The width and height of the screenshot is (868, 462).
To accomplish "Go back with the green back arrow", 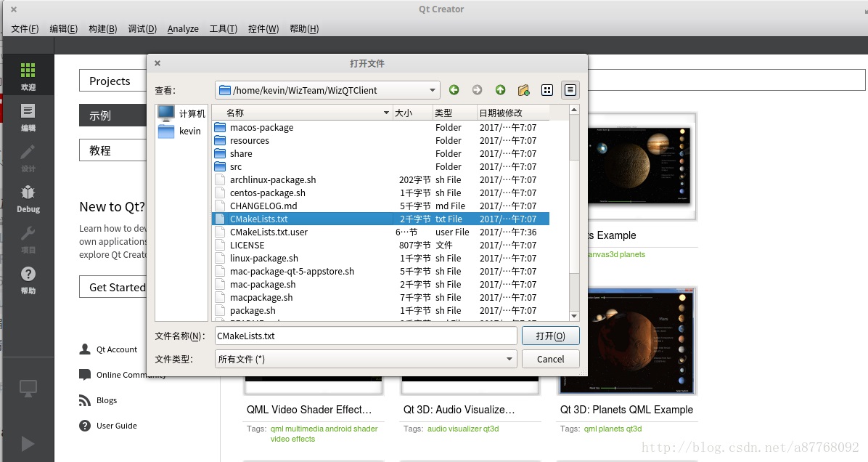I will [454, 90].
